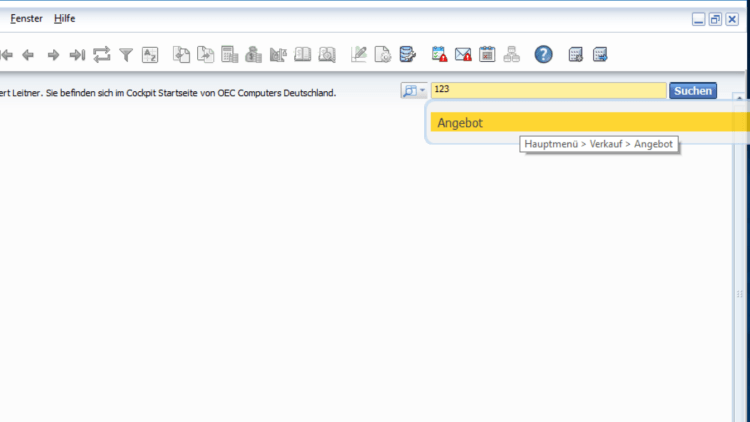Click the refresh arrows icon
Screen dimensions: 750x422
[x=102, y=55]
